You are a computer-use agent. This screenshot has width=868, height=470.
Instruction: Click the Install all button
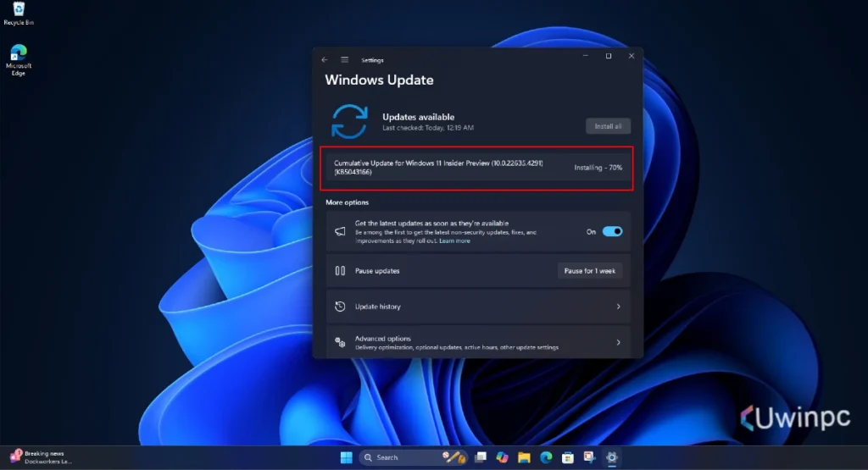[x=608, y=126]
